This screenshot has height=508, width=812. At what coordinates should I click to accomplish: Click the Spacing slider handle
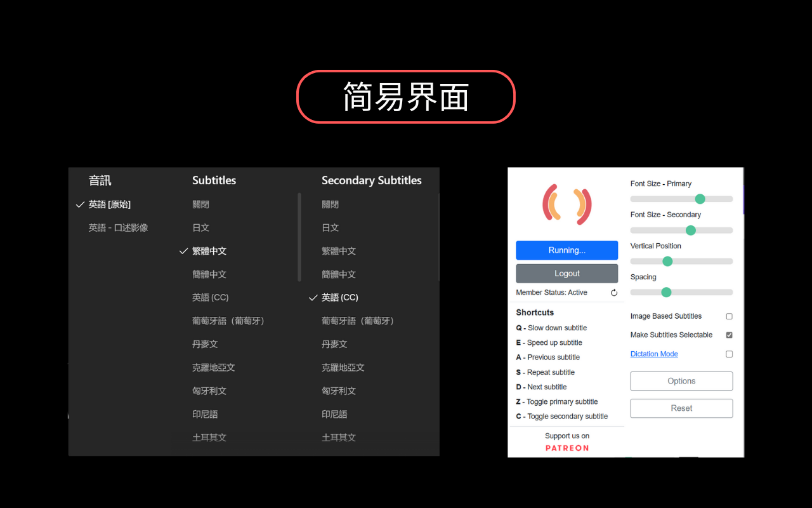666,292
